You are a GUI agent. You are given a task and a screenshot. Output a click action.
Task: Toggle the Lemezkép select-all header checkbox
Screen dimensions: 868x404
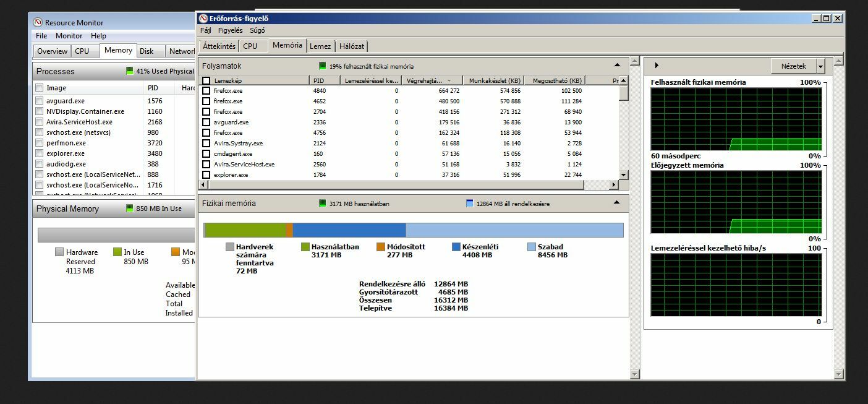coord(206,80)
